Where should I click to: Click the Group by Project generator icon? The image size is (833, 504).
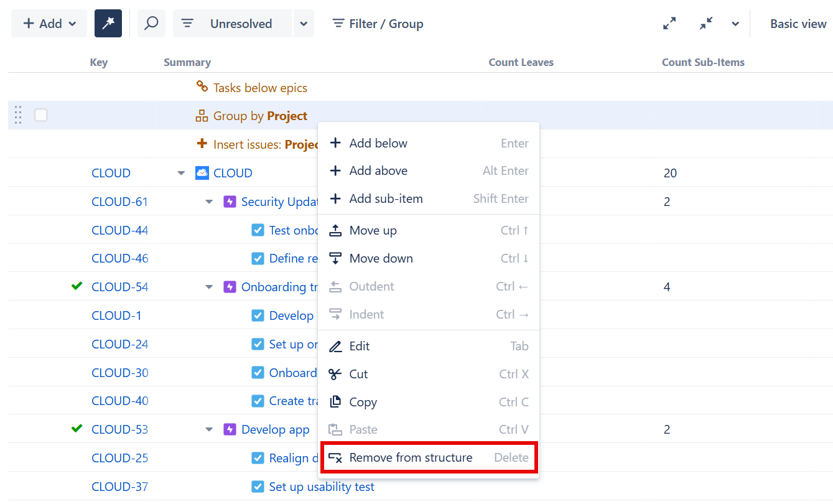(202, 116)
